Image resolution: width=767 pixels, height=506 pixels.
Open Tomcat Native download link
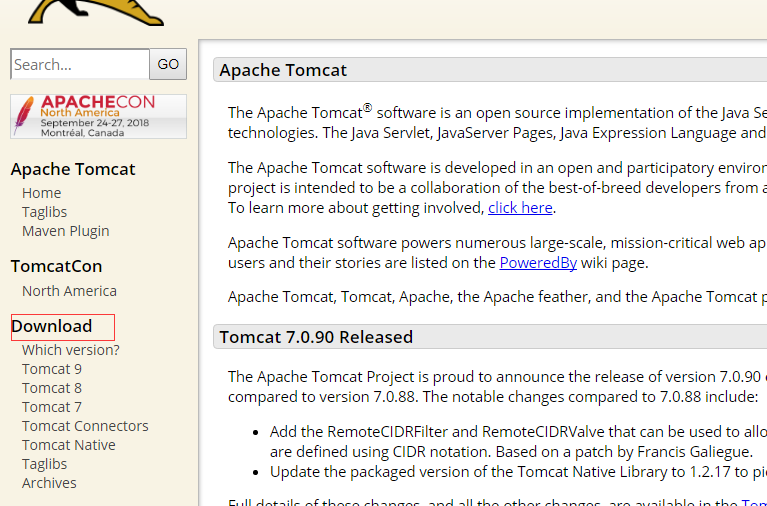pyautogui.click(x=69, y=445)
